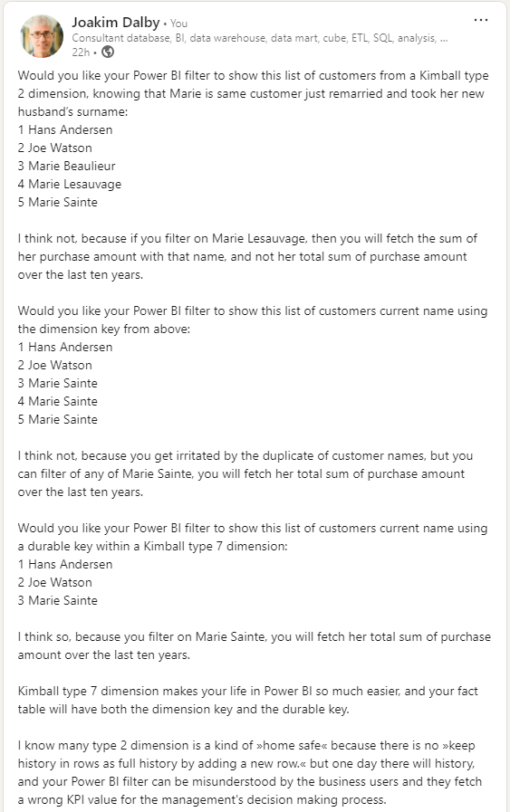Click the line starting "I know many type 2"
The width and height of the screenshot is (510, 812).
point(246,745)
